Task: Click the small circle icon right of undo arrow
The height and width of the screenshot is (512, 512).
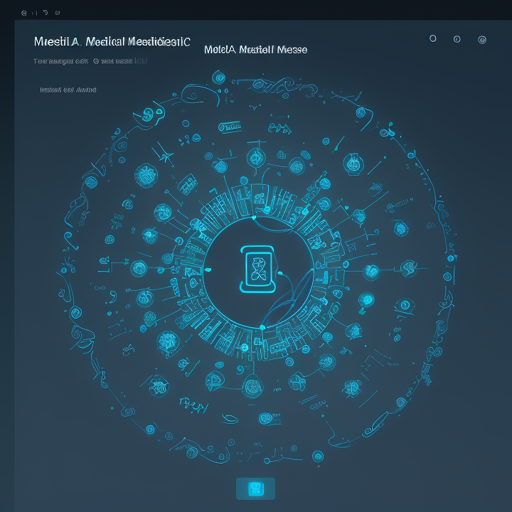Action: click(x=57, y=13)
